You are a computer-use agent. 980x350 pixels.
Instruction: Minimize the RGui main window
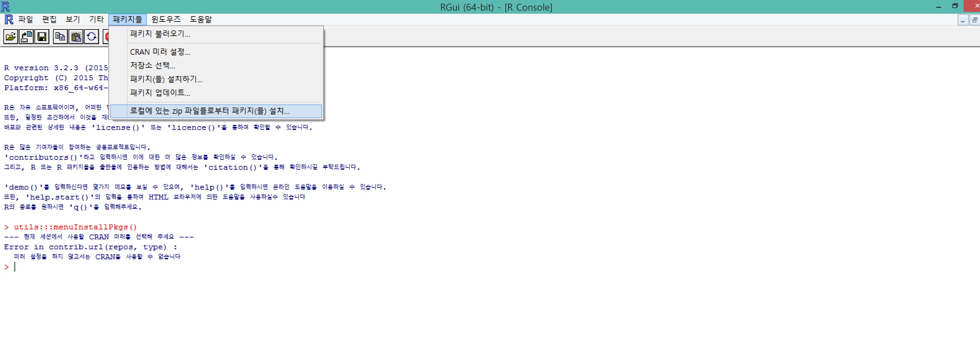coord(938,7)
